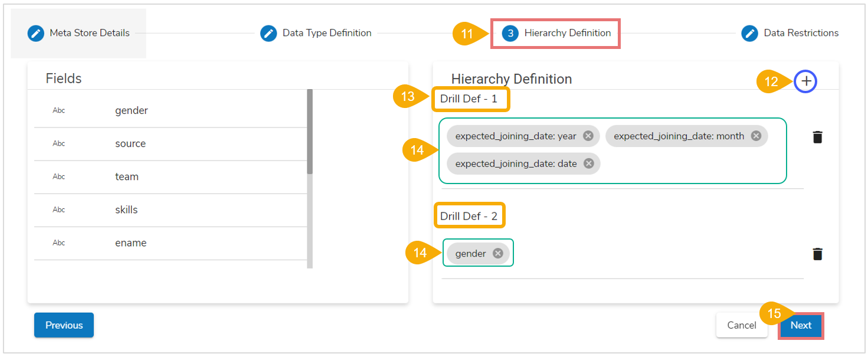Remove the gender chip from Drill Def 2
The height and width of the screenshot is (357, 868).
(498, 253)
